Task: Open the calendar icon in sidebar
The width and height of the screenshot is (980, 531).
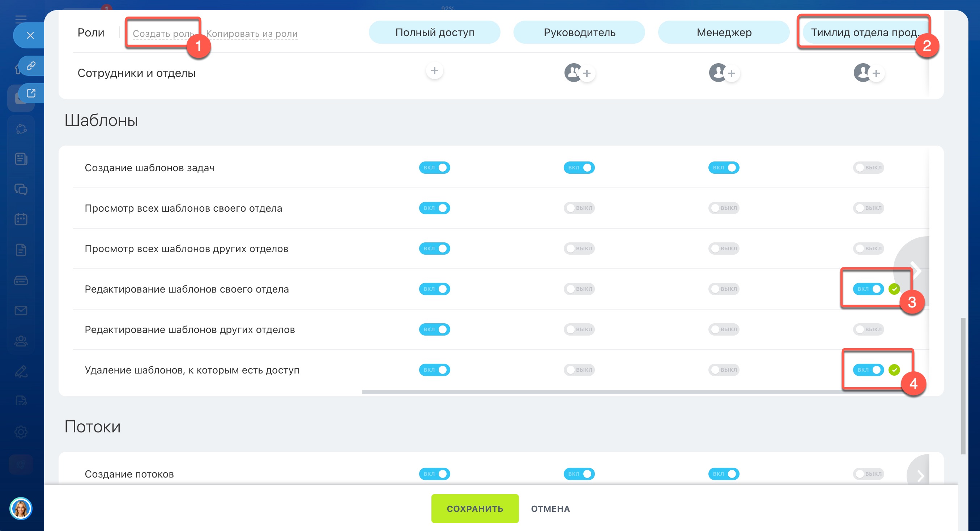Action: 21,219
